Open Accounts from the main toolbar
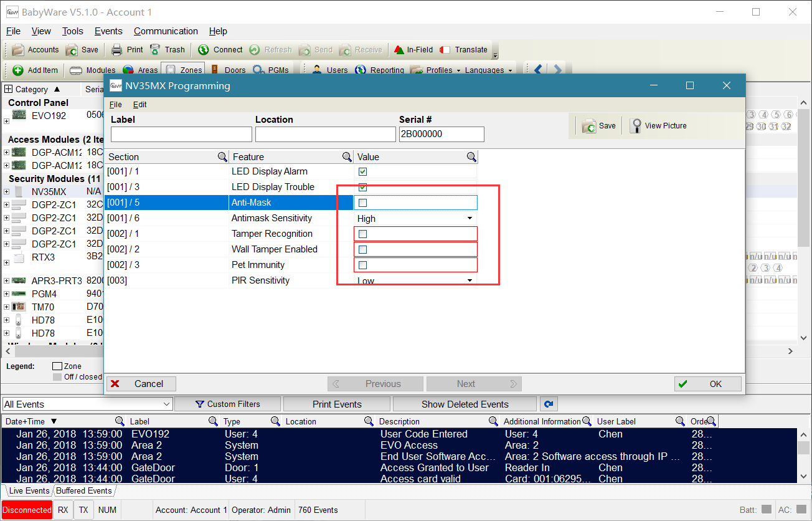Screen dimensions: 812x521 tap(35, 50)
